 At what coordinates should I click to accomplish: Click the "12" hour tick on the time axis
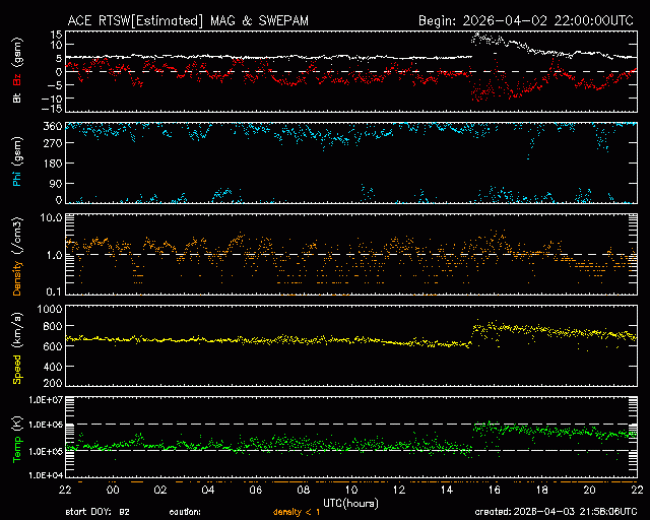pyautogui.click(x=399, y=490)
